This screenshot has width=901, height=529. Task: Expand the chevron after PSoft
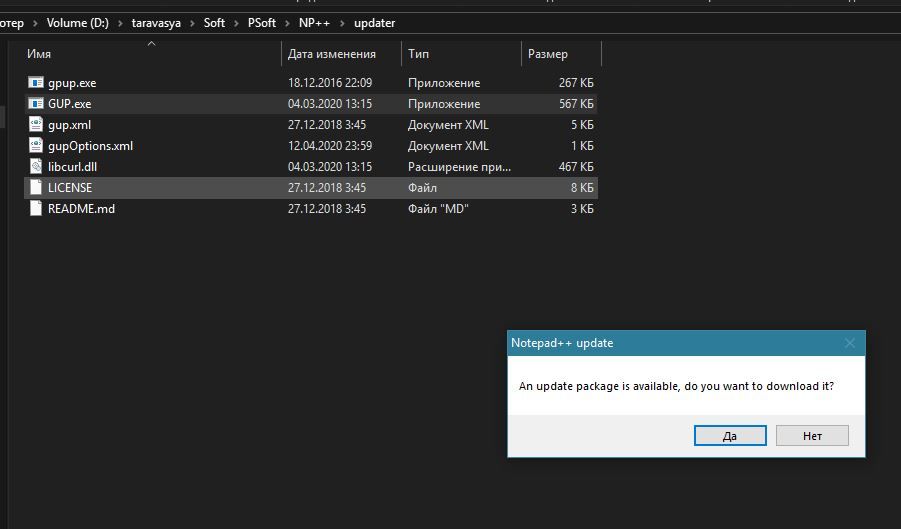tap(287, 23)
